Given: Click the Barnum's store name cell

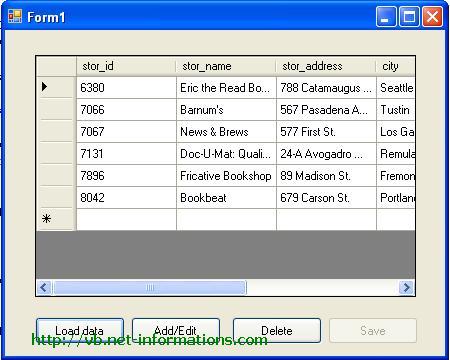Looking at the screenshot, I should click(226, 110).
